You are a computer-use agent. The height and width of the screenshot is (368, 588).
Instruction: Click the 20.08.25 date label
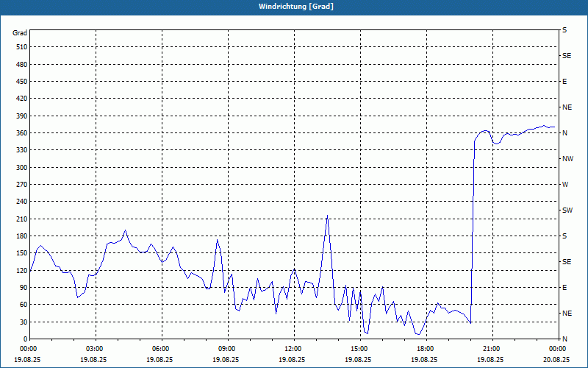click(x=557, y=360)
